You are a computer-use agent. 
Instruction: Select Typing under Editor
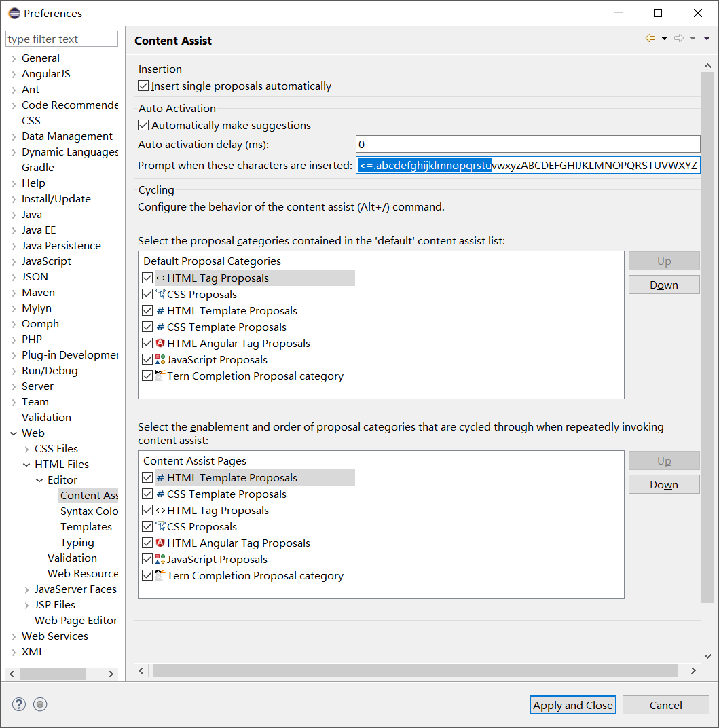77,543
